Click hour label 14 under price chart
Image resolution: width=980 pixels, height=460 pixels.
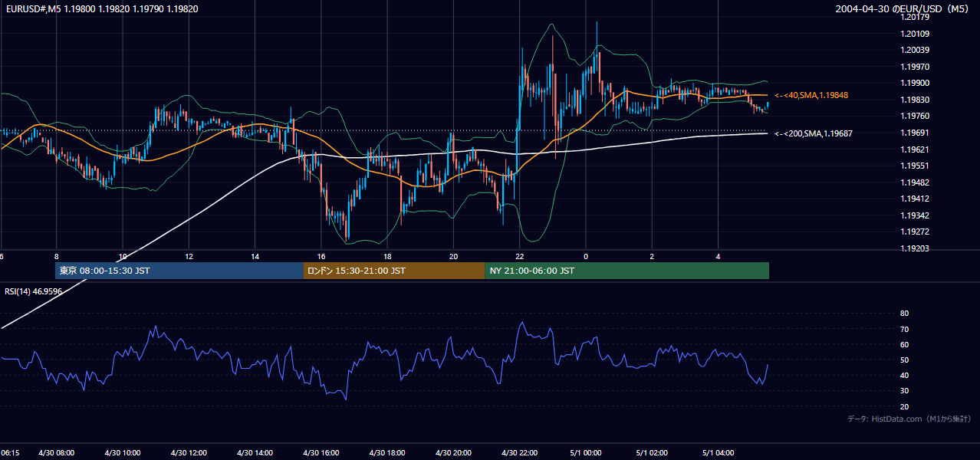click(255, 257)
